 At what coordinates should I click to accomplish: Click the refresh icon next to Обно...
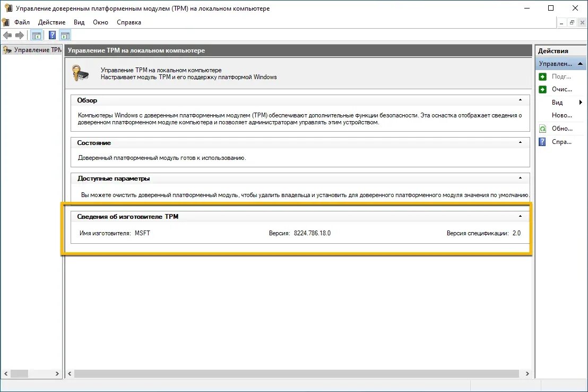pos(542,129)
